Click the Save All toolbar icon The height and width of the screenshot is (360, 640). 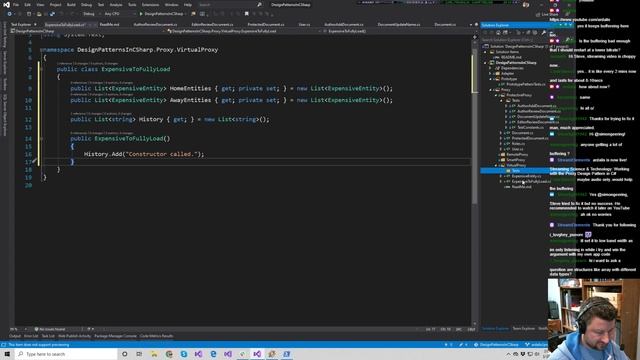tap(52, 14)
